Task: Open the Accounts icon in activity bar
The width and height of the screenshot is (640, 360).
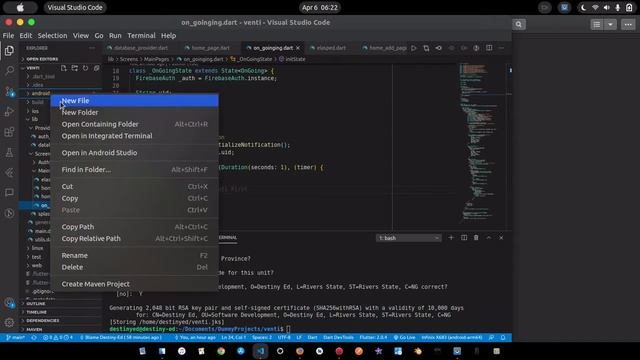Action: coord(9,303)
